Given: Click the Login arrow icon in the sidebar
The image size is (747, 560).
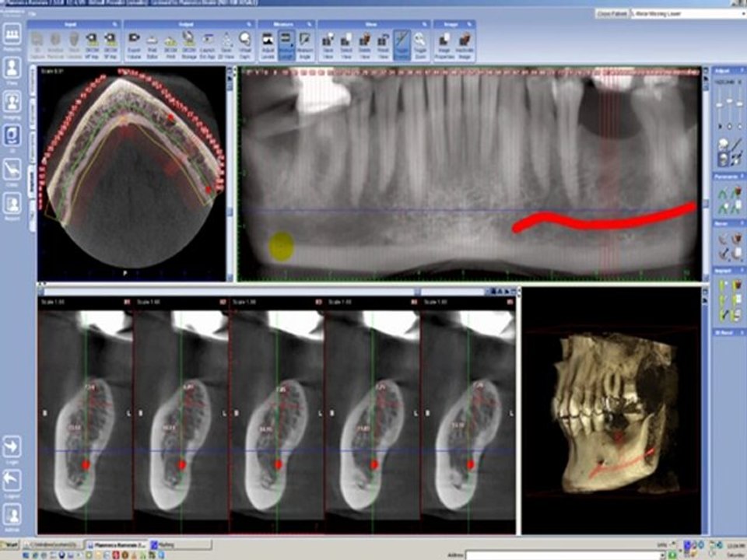Looking at the screenshot, I should coord(12,448).
